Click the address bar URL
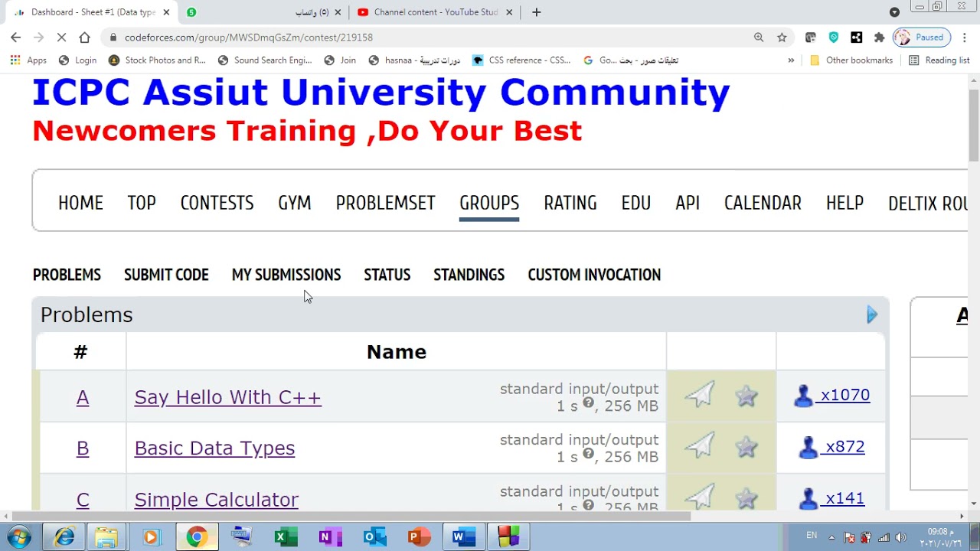Viewport: 980px width, 551px height. pos(249,37)
